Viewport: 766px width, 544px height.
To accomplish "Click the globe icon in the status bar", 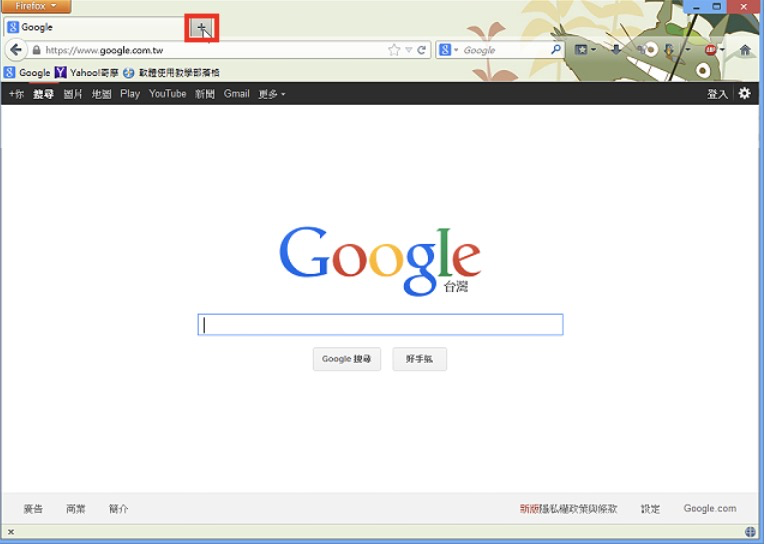I will click(750, 532).
